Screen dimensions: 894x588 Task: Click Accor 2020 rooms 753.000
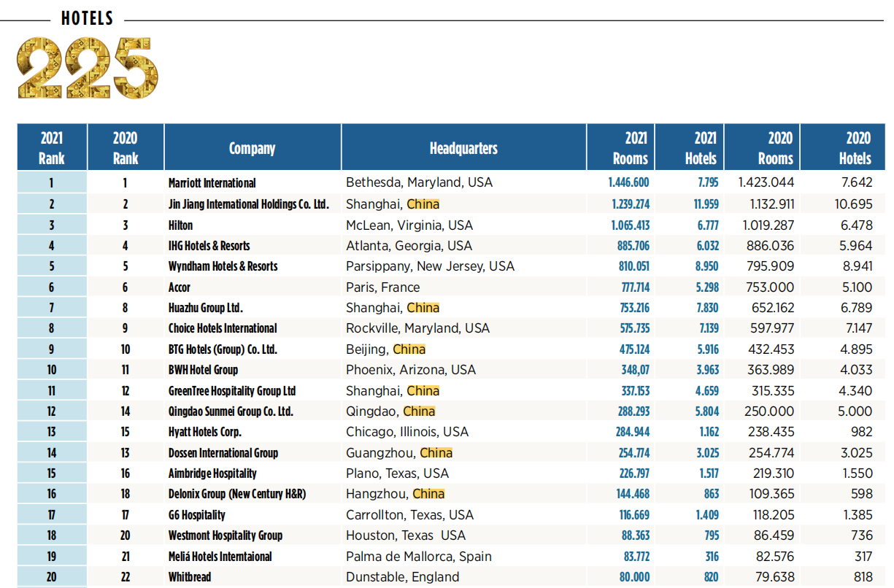click(x=771, y=287)
